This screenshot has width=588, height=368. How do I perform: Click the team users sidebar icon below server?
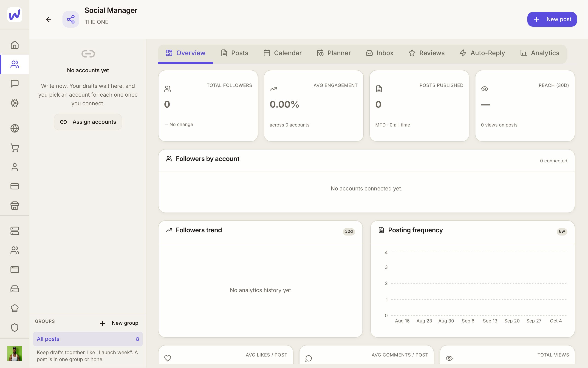14,250
